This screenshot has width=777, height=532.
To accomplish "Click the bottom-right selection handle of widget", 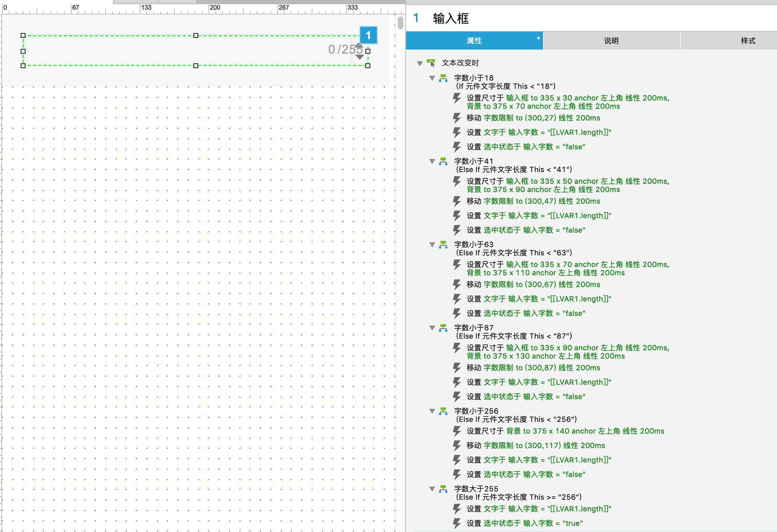I will (368, 66).
